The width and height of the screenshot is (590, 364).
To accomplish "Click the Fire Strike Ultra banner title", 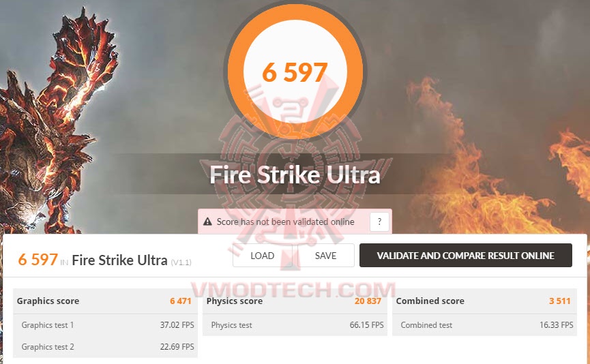I will (295, 175).
